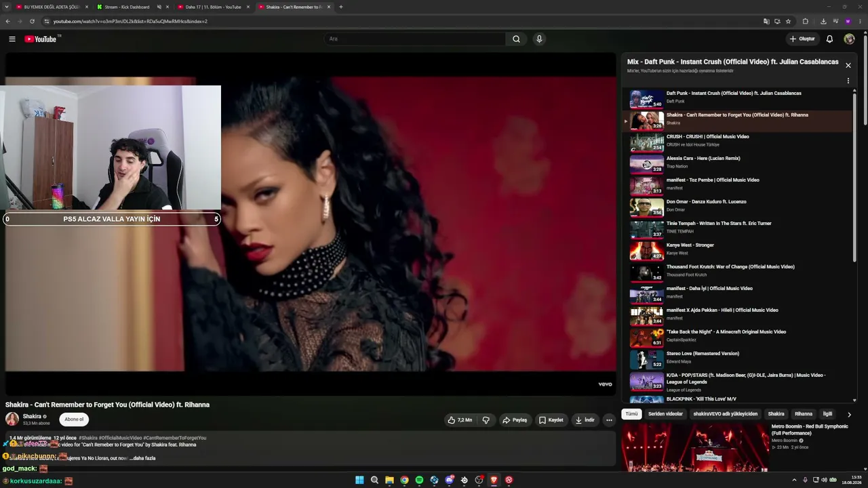
Task: Click the #Shakira hashtag link
Action: (x=88, y=438)
